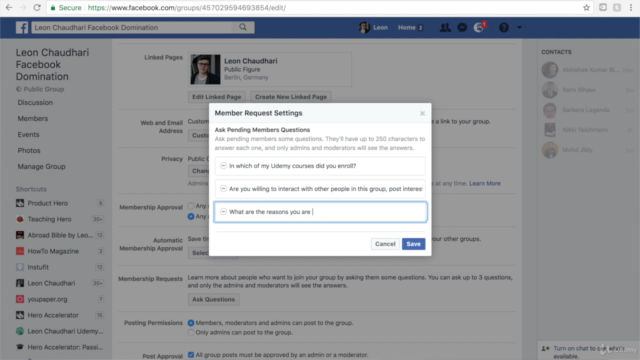Open the Learn More link

pyautogui.click(x=484, y=183)
